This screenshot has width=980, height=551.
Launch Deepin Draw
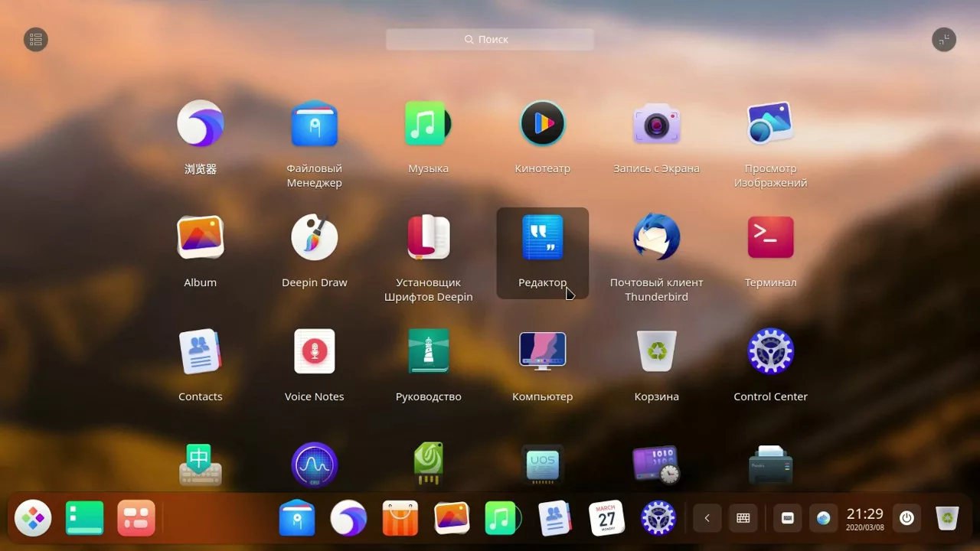pyautogui.click(x=314, y=237)
